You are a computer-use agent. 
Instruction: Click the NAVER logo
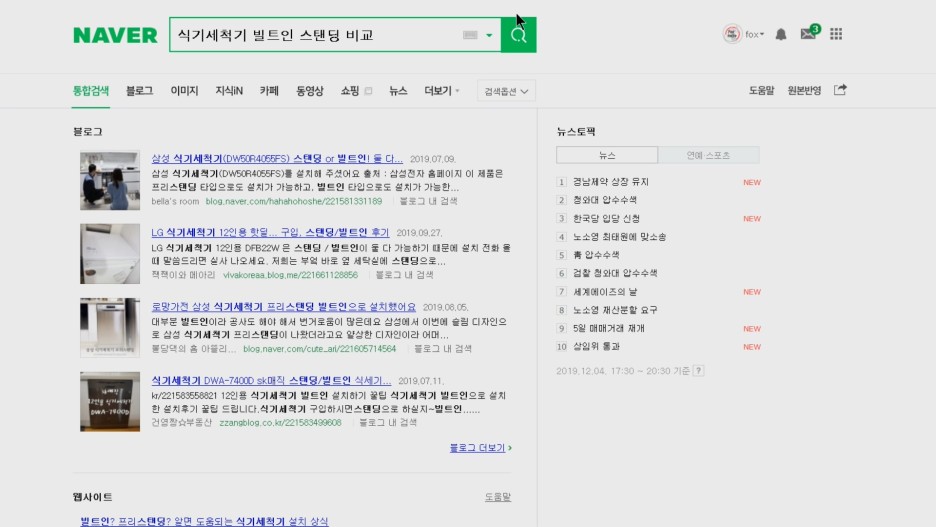[x=115, y=35]
